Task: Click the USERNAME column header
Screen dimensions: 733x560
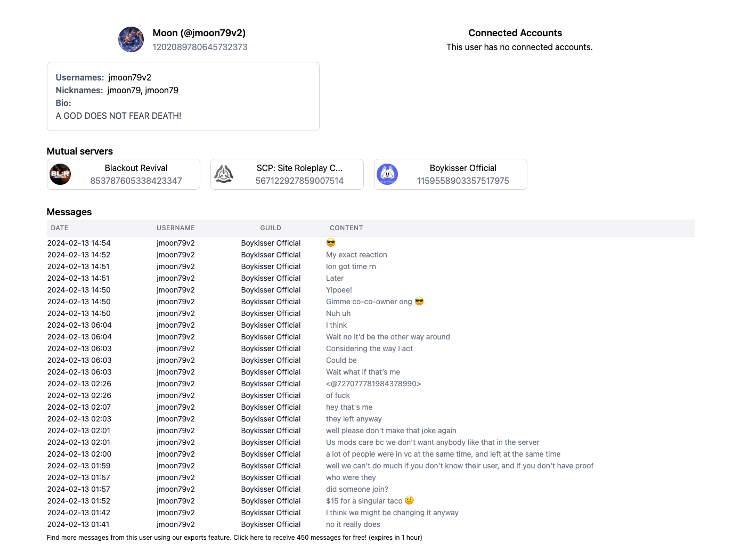Action: 176,228
